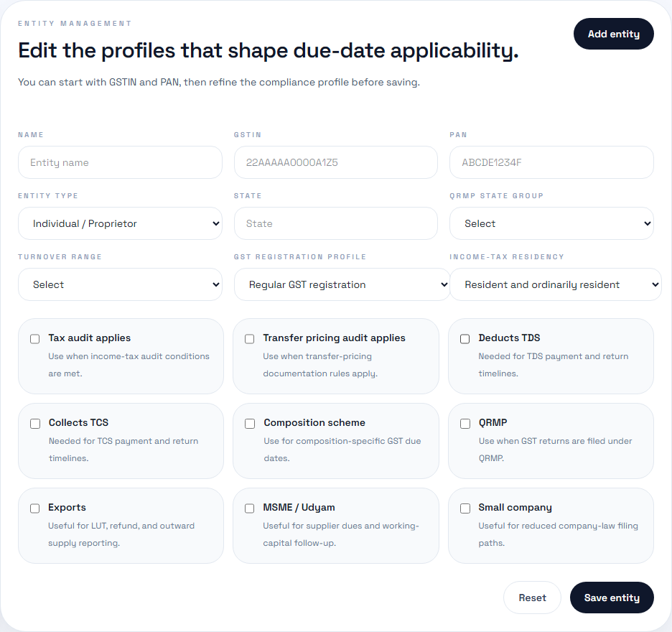This screenshot has height=632, width=672.
Task: Enable the Exports checkbox
Action: point(34,508)
